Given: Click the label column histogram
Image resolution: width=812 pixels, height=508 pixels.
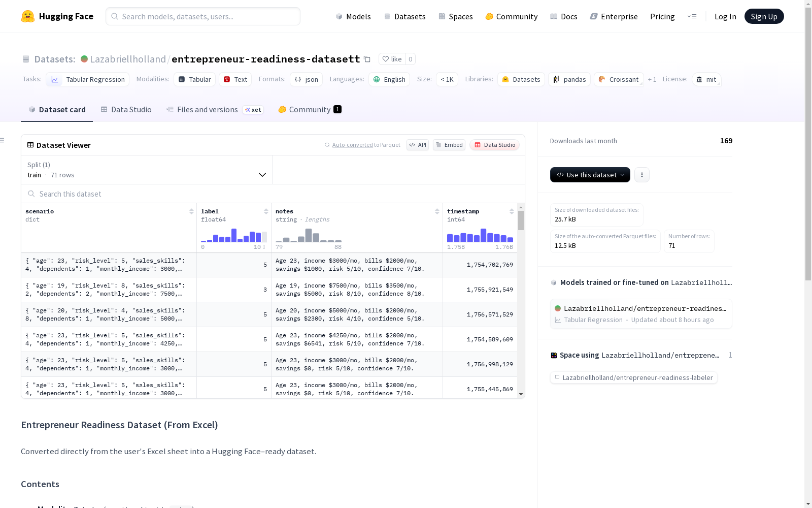Looking at the screenshot, I should pyautogui.click(x=234, y=235).
